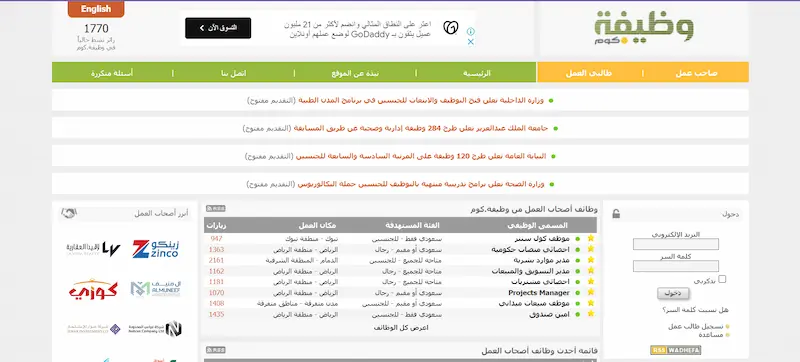
Task: Open the help (مساعدة) link in the login panel
Action: (x=711, y=335)
